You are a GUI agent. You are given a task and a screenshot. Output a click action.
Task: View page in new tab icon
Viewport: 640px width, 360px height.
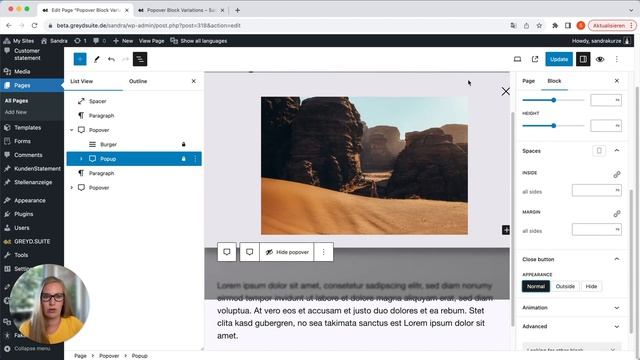pyautogui.click(x=535, y=59)
